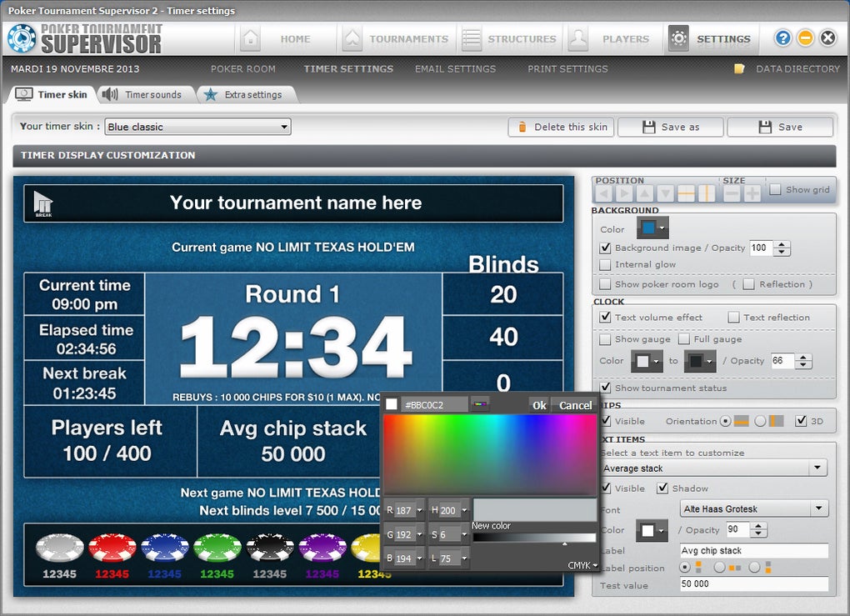Open Print Settings submenu
This screenshot has height=616, width=850.
pyautogui.click(x=567, y=69)
